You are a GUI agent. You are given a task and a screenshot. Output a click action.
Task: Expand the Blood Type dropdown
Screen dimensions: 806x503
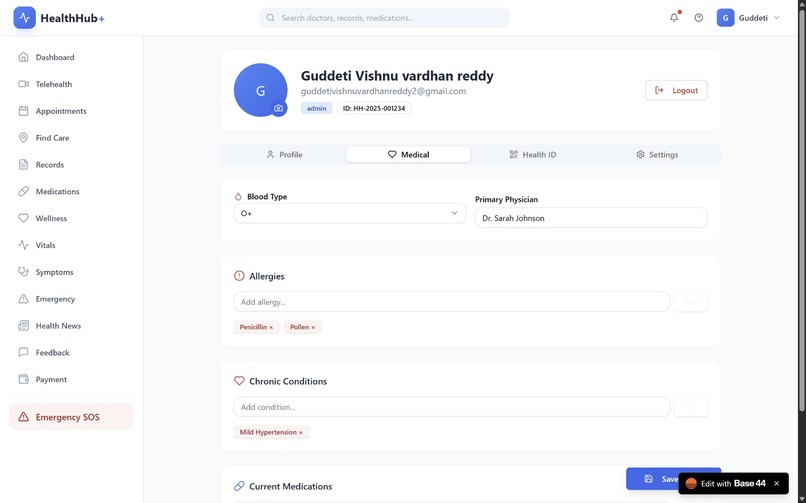click(x=350, y=213)
